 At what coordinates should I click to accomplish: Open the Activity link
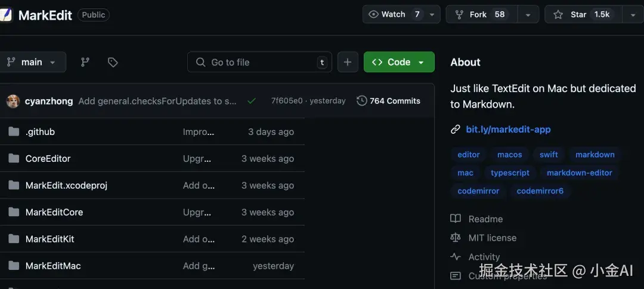coord(484,257)
